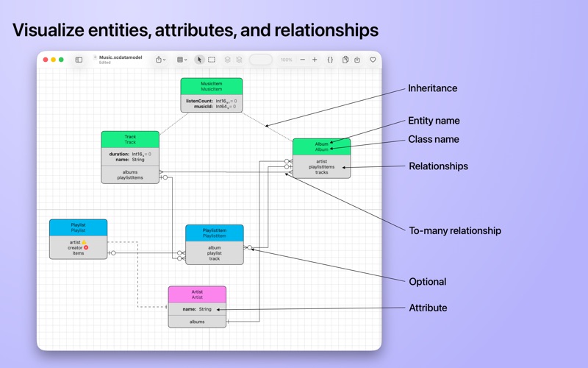Select the name attribute in Track entity
The image size is (588, 368).
130,160
